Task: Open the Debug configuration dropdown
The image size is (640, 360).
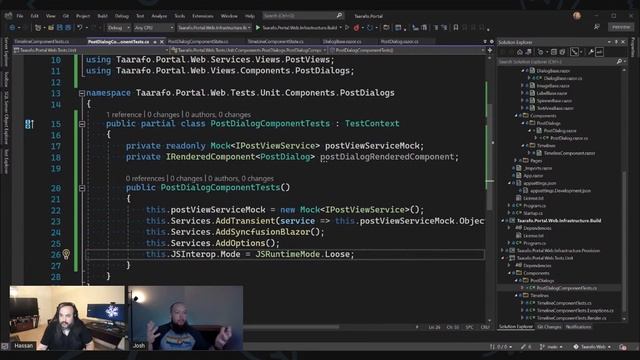Action: [118, 28]
